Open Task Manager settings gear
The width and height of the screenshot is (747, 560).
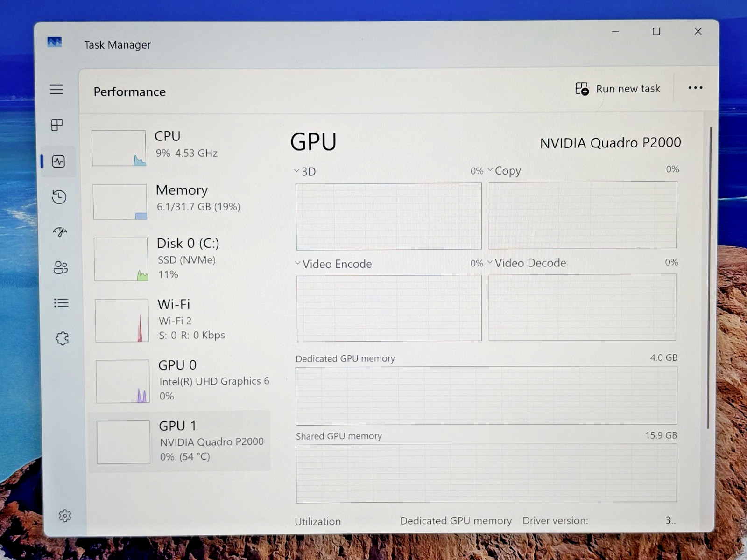65,515
